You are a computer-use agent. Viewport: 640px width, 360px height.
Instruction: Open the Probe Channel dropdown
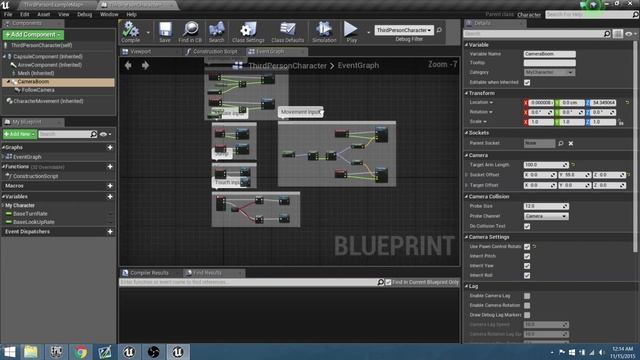[546, 216]
